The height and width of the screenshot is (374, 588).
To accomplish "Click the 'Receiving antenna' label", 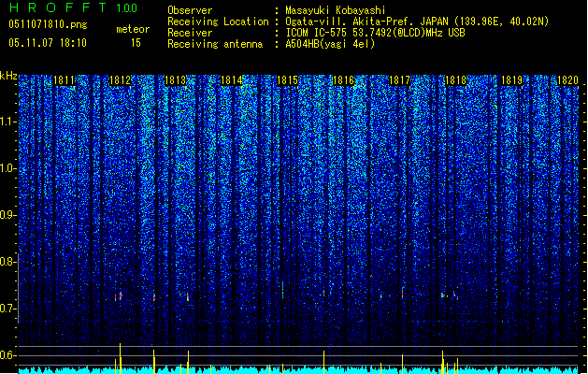I will [x=215, y=44].
